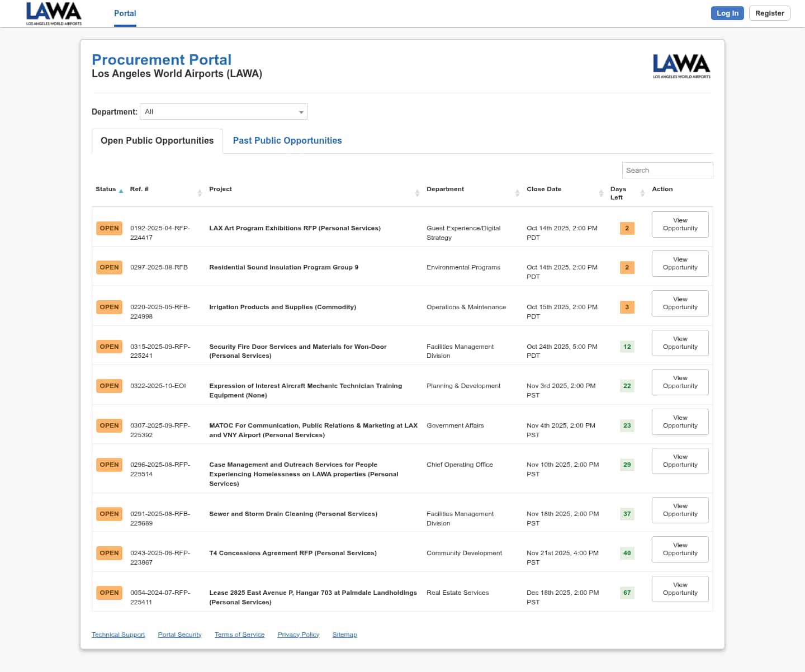Click the Days Left value 12
This screenshot has width=805, height=672.
627,347
